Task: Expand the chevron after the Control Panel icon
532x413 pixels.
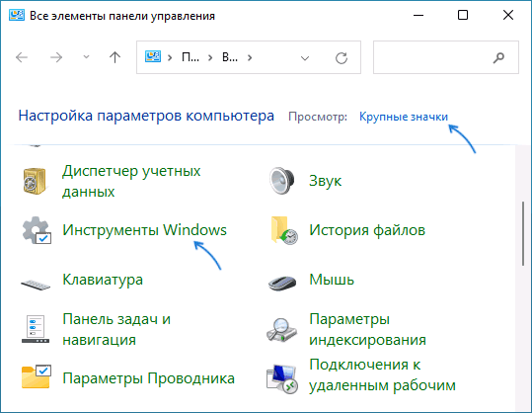Action: click(x=170, y=58)
